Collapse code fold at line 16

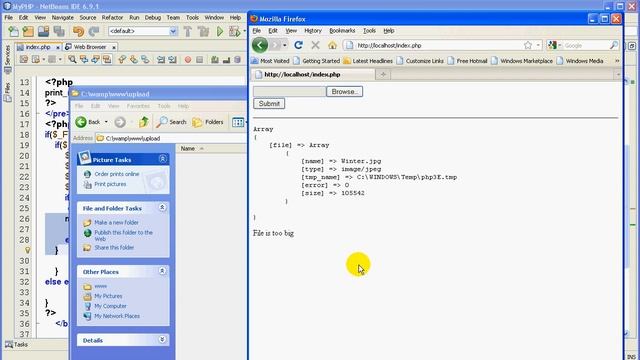click(x=38, y=113)
